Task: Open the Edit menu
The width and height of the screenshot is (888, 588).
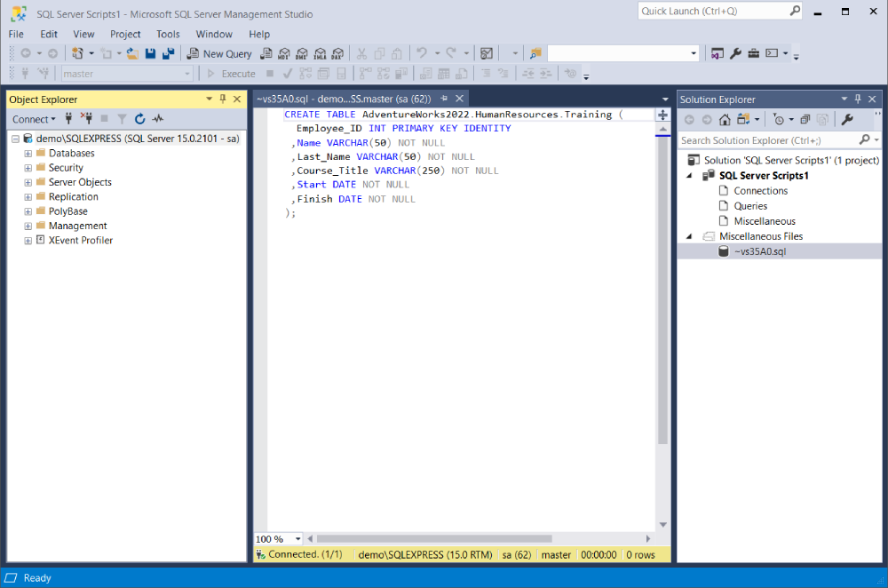Action: 49,34
